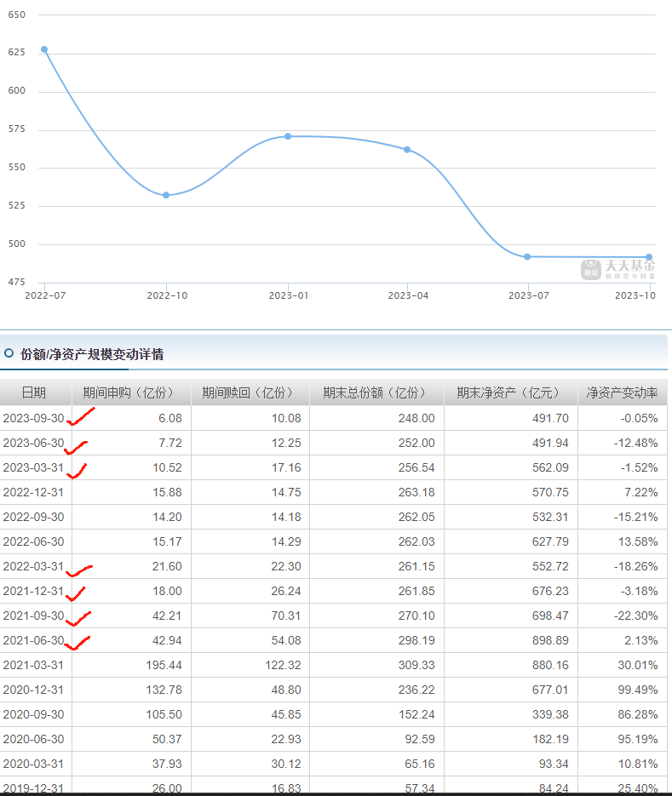Image resolution: width=672 pixels, height=796 pixels.
Task: Click change rate -12.48%
Action: click(636, 443)
